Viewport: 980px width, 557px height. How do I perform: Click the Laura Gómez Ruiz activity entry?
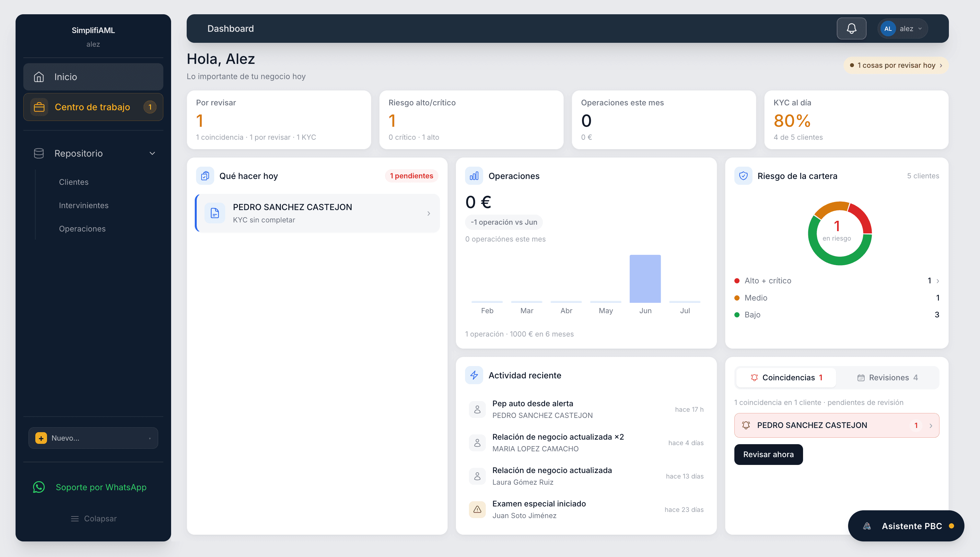pos(586,476)
